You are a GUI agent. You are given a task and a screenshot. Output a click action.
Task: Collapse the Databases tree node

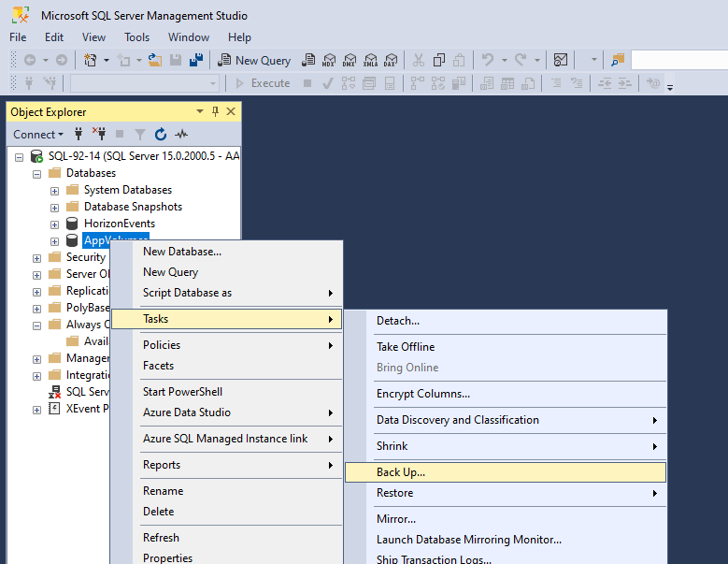tap(37, 173)
